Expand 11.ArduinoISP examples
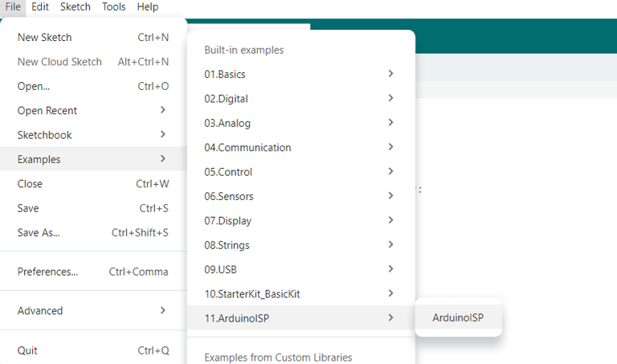This screenshot has width=617, height=364. coord(301,317)
